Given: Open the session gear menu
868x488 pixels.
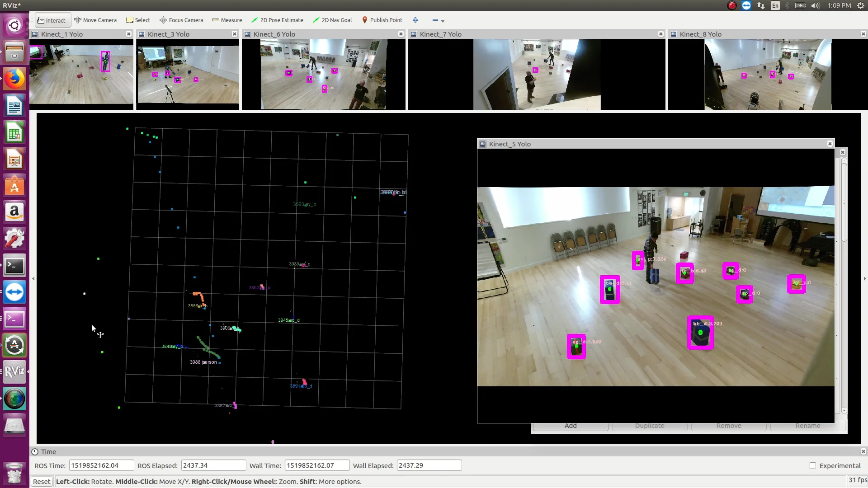Looking at the screenshot, I should point(861,5).
